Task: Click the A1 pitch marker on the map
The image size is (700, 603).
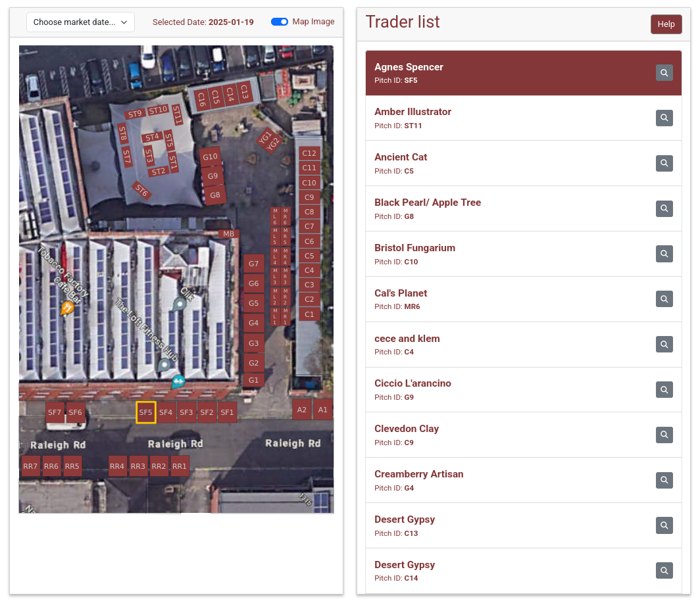Action: tap(322, 409)
